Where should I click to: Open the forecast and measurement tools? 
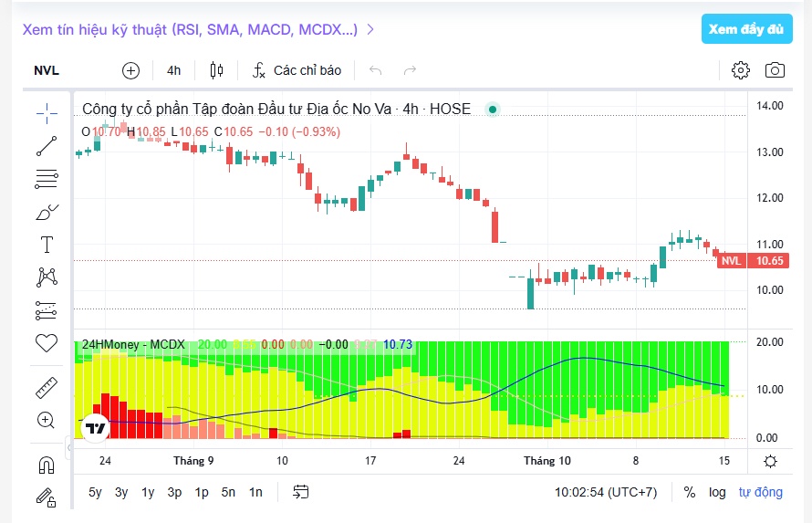(x=47, y=310)
